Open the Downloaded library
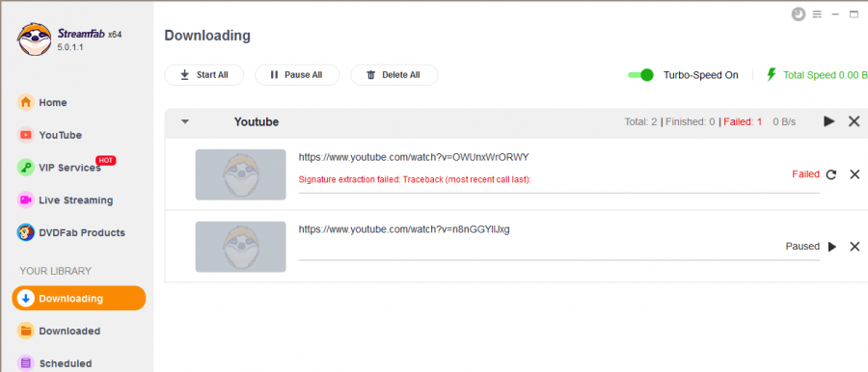The height and width of the screenshot is (372, 868). 59,331
